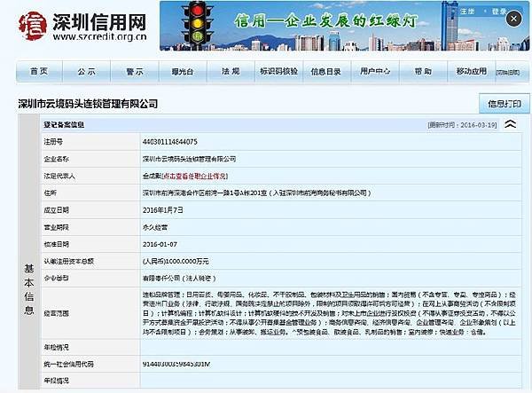The image size is (532, 393).
Task: Select the registration number 440301114844075
Action: 169,142
